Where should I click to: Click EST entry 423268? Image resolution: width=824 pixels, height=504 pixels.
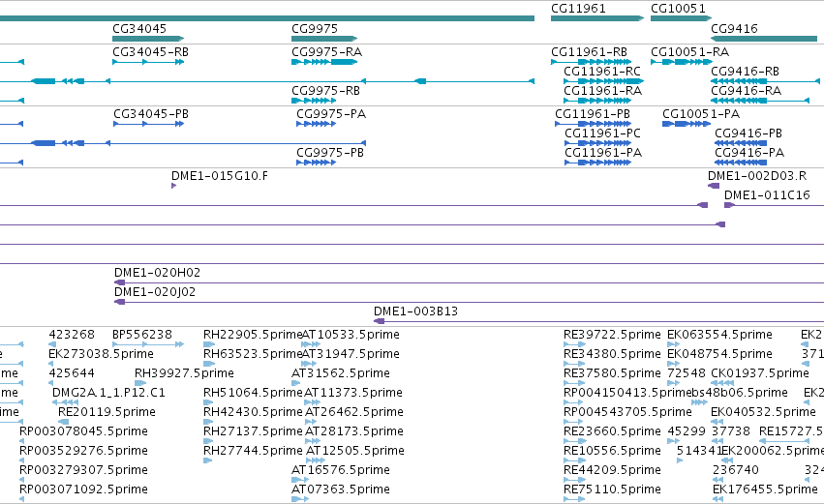click(x=72, y=335)
